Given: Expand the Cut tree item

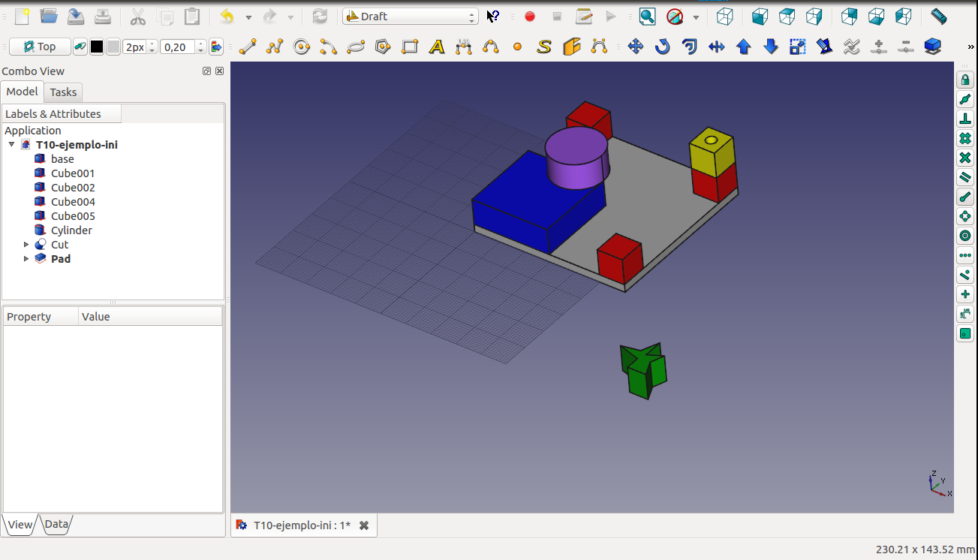Looking at the screenshot, I should 26,245.
